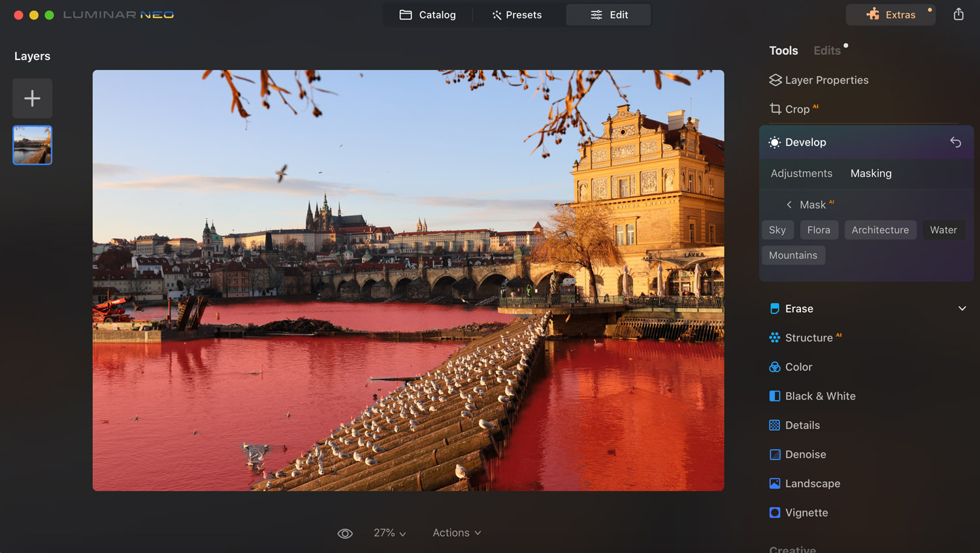Image resolution: width=980 pixels, height=553 pixels.
Task: Open the Black & White tool
Action: [819, 396]
